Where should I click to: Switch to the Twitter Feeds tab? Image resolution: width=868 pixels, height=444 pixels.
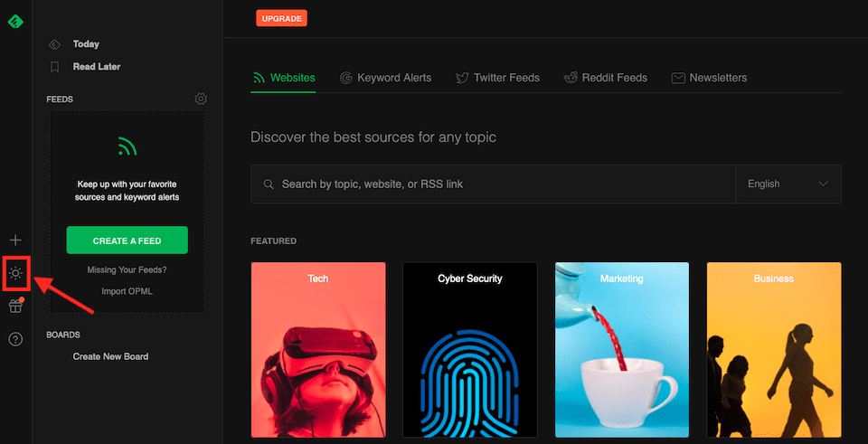pos(497,78)
